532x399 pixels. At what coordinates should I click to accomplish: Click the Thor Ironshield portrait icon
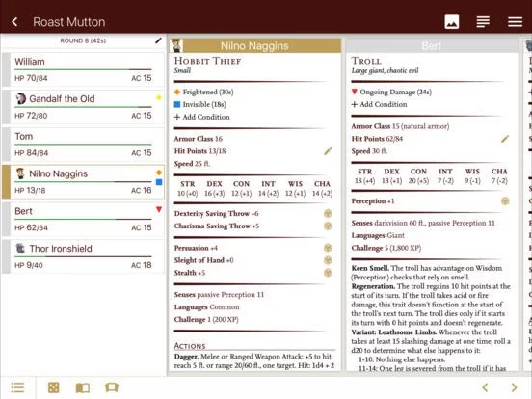pyautogui.click(x=20, y=249)
